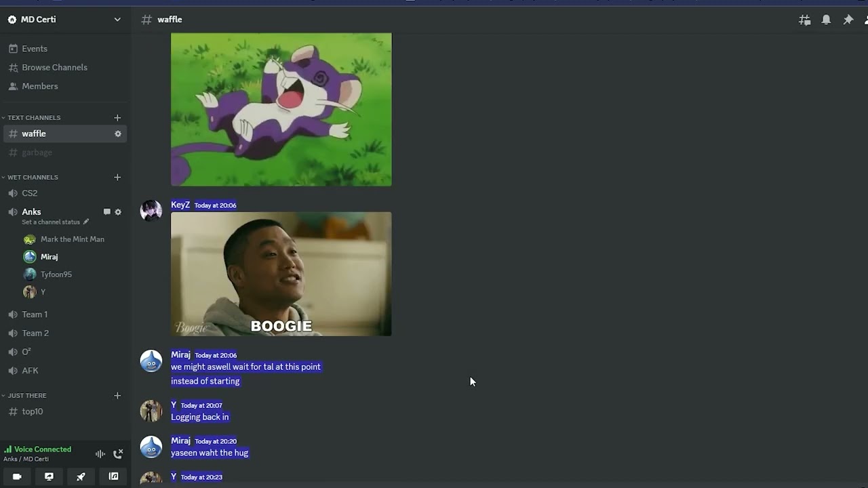Click KeyZ's avatar picture
Screen dimensions: 868x488
(151, 211)
